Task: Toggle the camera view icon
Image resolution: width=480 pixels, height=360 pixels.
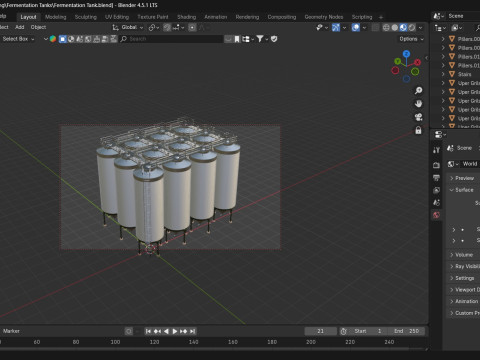Action: coord(418,117)
